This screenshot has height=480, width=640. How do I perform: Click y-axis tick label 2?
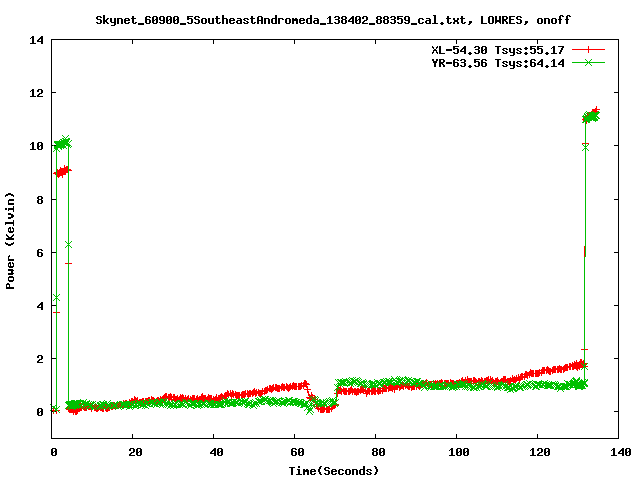(x=40, y=359)
